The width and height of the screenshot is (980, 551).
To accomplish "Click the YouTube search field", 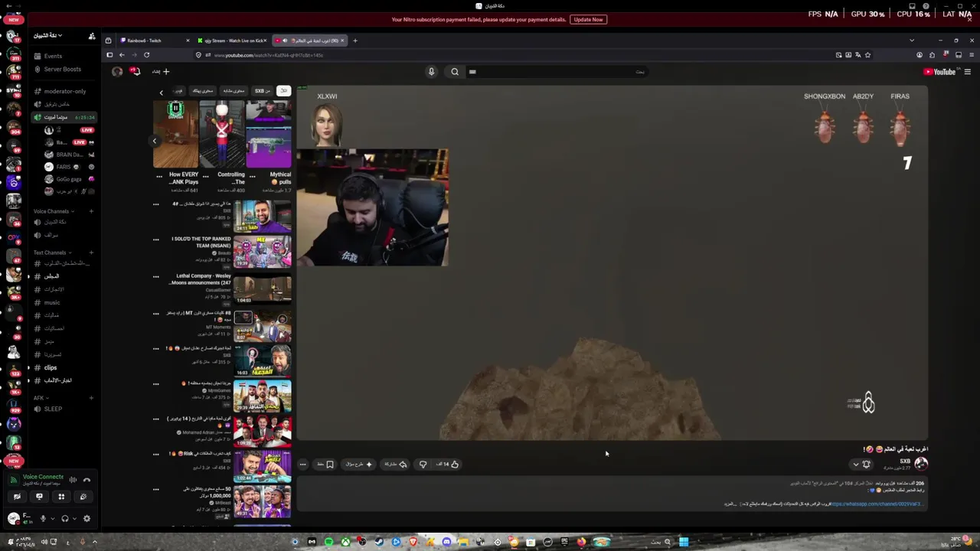I will [557, 72].
